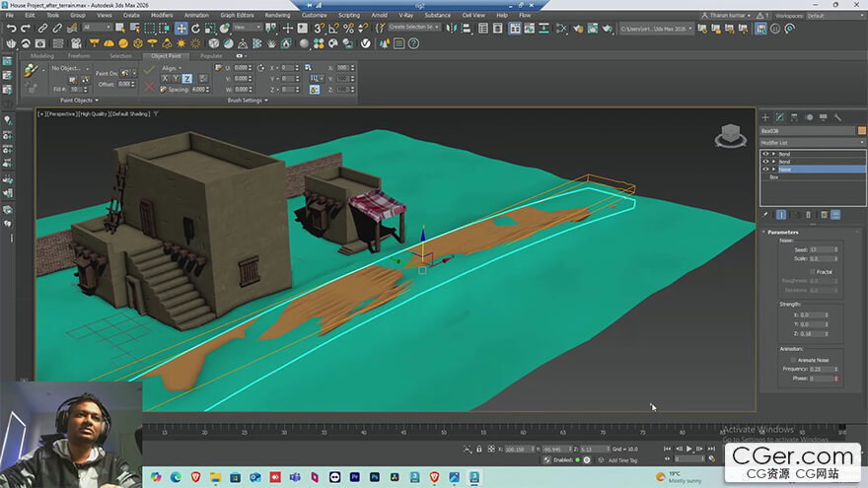Toggle visibility eye of top Bend modifier
The width and height of the screenshot is (868, 488).
point(765,154)
